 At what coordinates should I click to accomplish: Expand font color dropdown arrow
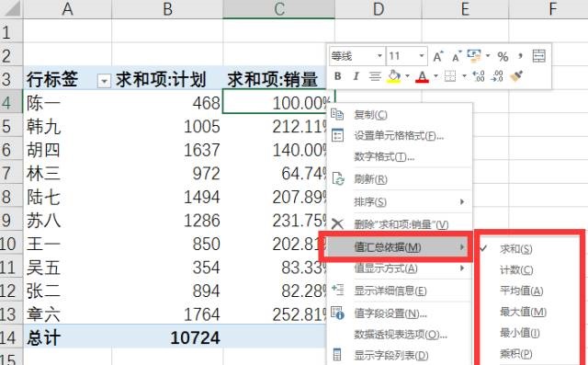coord(435,76)
